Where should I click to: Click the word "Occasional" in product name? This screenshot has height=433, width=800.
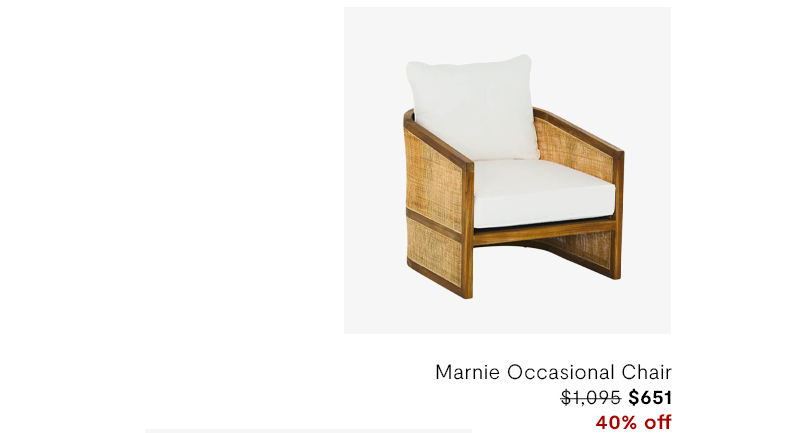click(560, 372)
